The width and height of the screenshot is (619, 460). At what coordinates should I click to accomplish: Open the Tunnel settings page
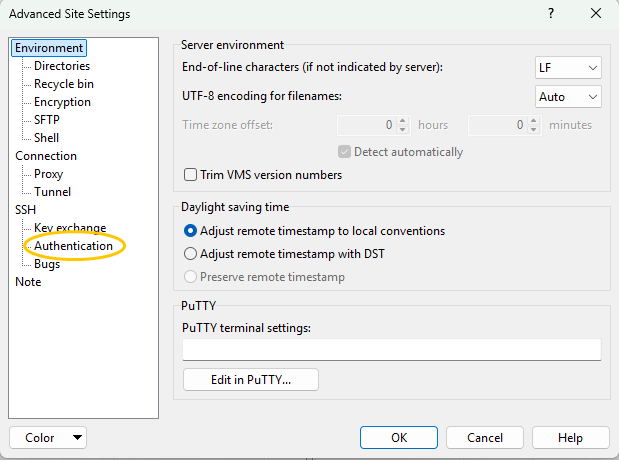pos(53,192)
